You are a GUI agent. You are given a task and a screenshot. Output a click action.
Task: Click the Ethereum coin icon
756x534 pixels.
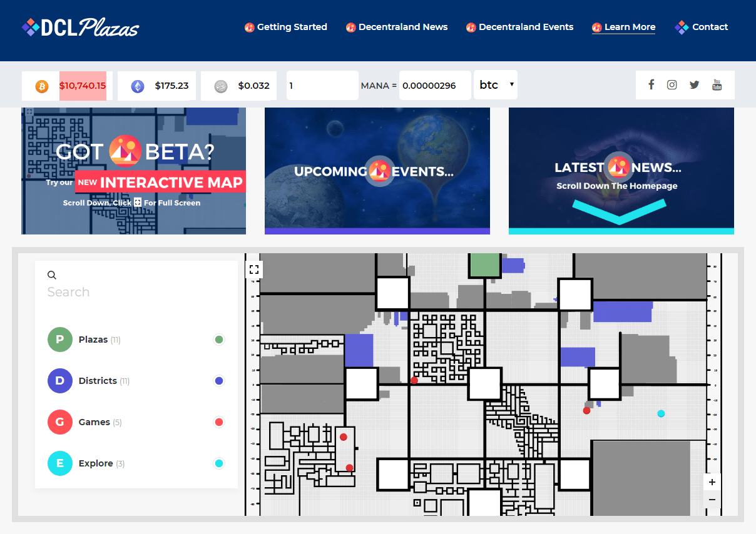click(x=137, y=86)
